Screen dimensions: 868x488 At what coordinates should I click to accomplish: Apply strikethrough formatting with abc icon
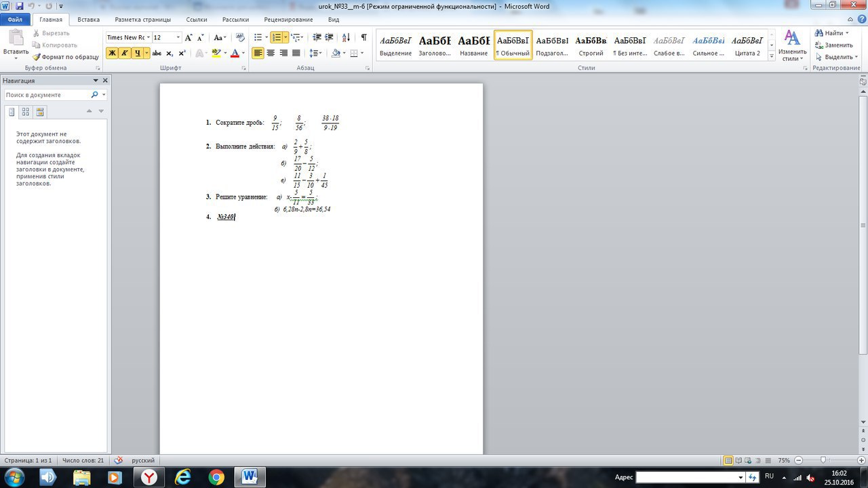[x=157, y=53]
